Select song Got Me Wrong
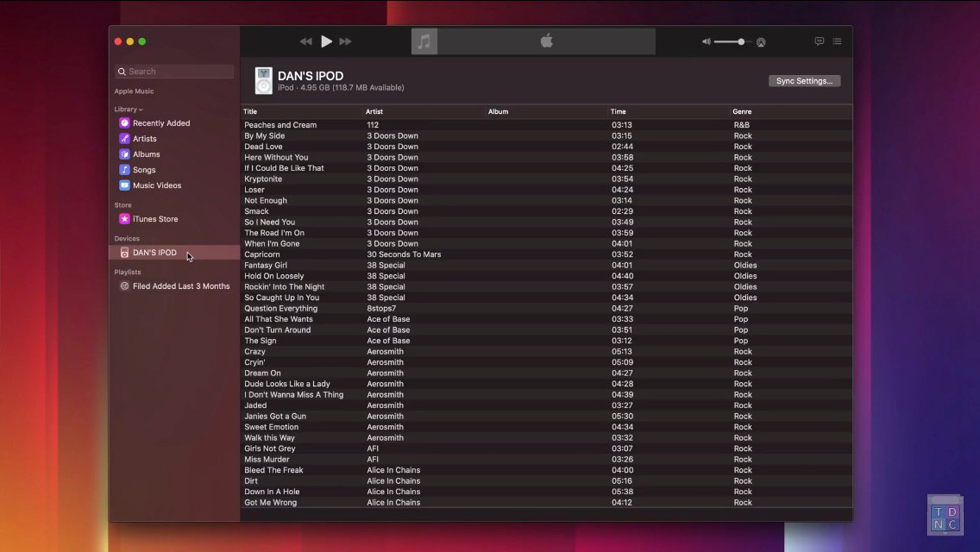 tap(271, 503)
